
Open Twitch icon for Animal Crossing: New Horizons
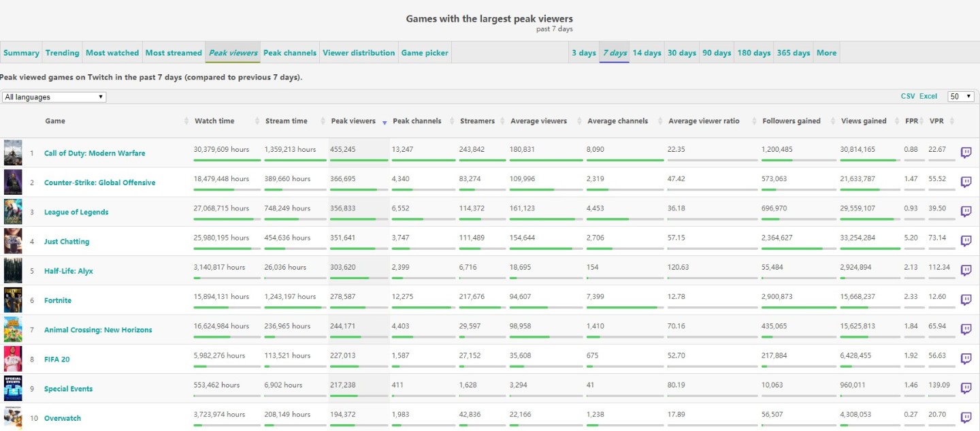(966, 330)
